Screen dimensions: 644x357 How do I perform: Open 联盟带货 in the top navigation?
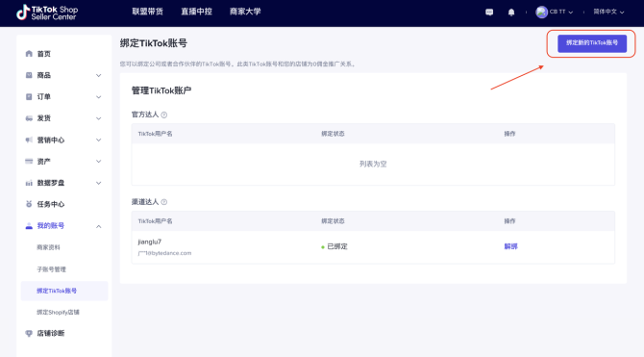coord(147,12)
